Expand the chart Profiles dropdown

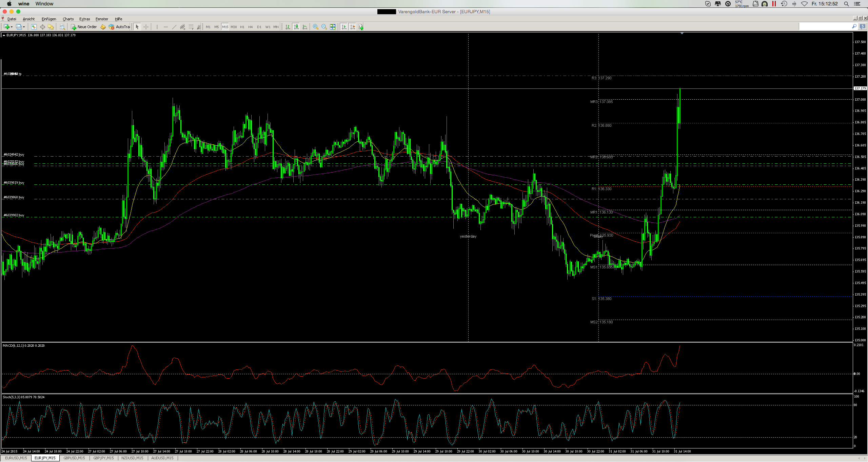coord(24,27)
